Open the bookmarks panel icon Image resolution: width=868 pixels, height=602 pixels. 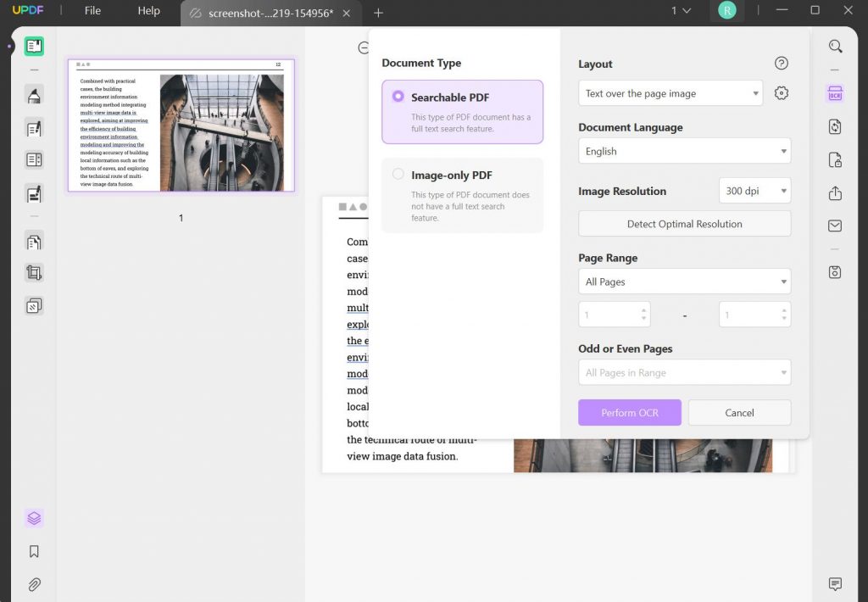coord(34,551)
